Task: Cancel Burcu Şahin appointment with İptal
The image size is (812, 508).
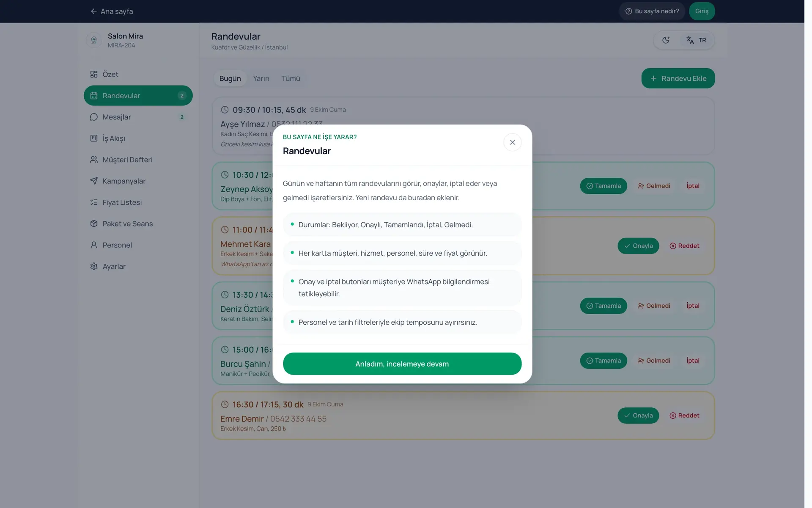Action: pyautogui.click(x=693, y=361)
